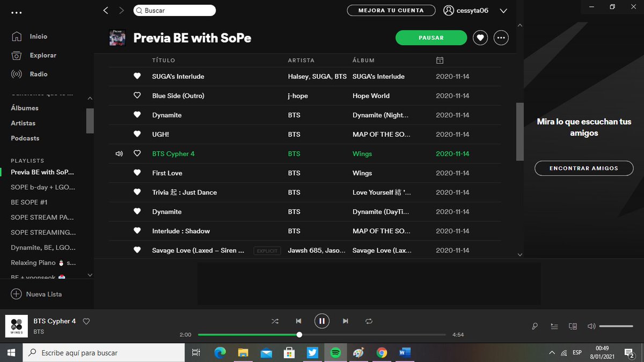Skip to the next track
Image resolution: width=644 pixels, height=362 pixels.
(346, 321)
